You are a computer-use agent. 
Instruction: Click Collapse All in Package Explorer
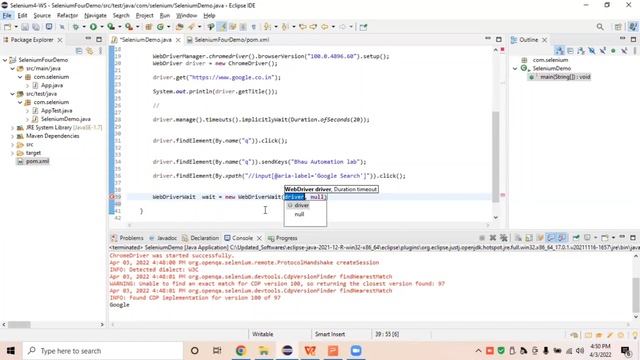pyautogui.click(x=79, y=51)
